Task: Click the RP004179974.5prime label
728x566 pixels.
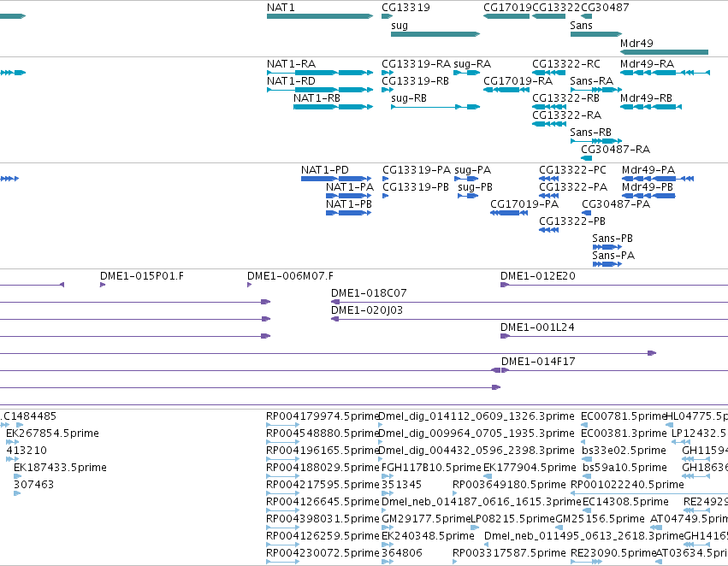Action: coord(323,416)
